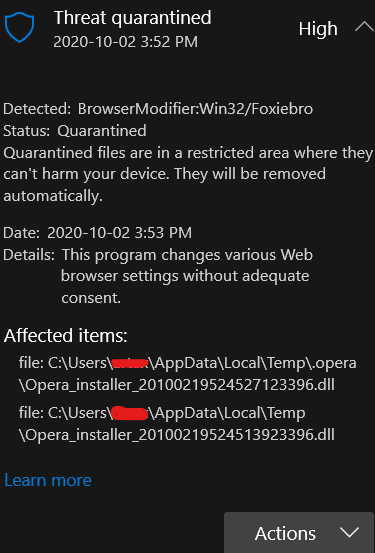The height and width of the screenshot is (553, 375).
Task: Click the down chevron beside Actions
Action: 349,532
